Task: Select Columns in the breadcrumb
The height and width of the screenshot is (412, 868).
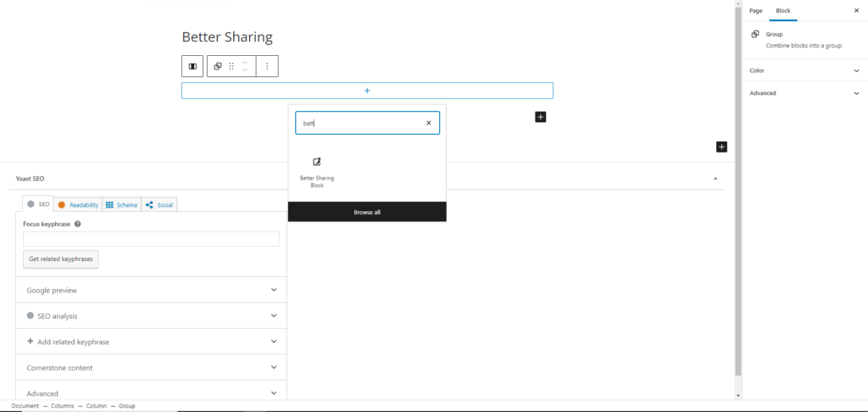Action: pyautogui.click(x=63, y=406)
